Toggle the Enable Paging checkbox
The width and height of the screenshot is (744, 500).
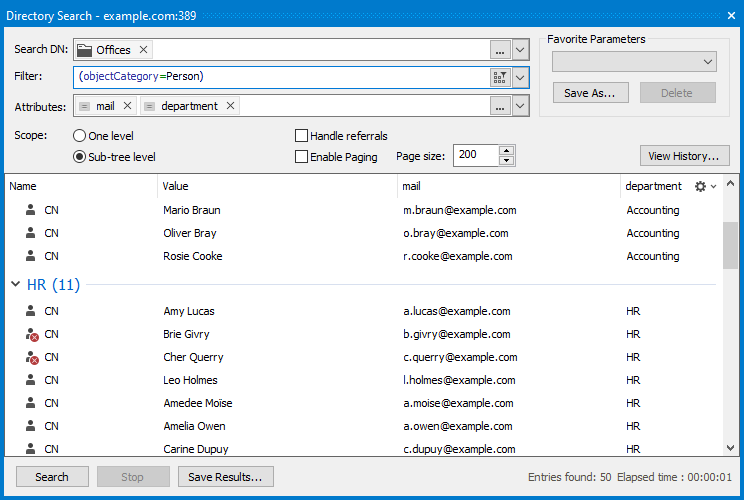coord(301,157)
